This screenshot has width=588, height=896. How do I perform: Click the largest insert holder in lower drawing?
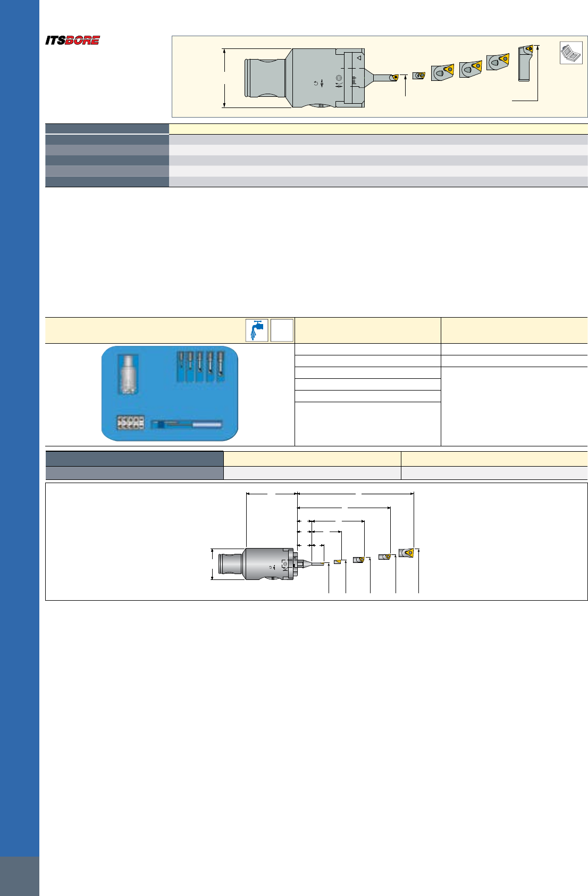pyautogui.click(x=406, y=553)
